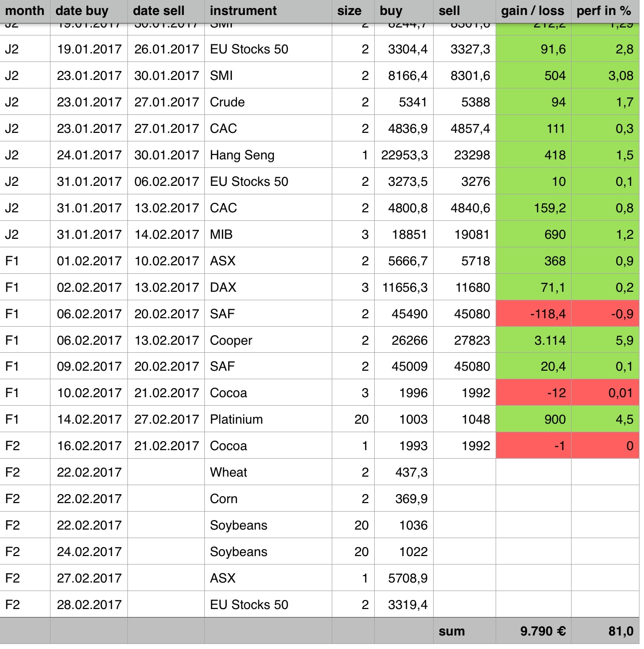Image resolution: width=644 pixels, height=649 pixels.
Task: Select the green 3.114 gain cell
Action: (533, 340)
